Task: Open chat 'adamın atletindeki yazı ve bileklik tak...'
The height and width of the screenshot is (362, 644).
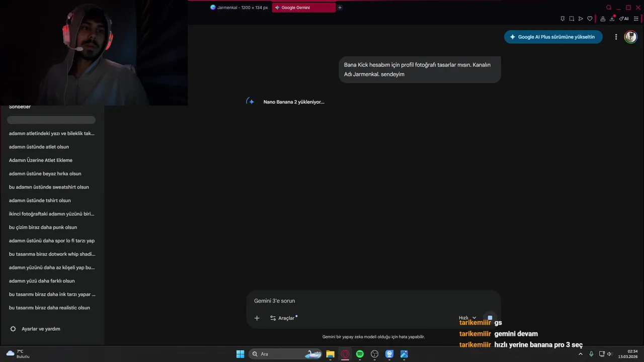Action: coord(52,133)
